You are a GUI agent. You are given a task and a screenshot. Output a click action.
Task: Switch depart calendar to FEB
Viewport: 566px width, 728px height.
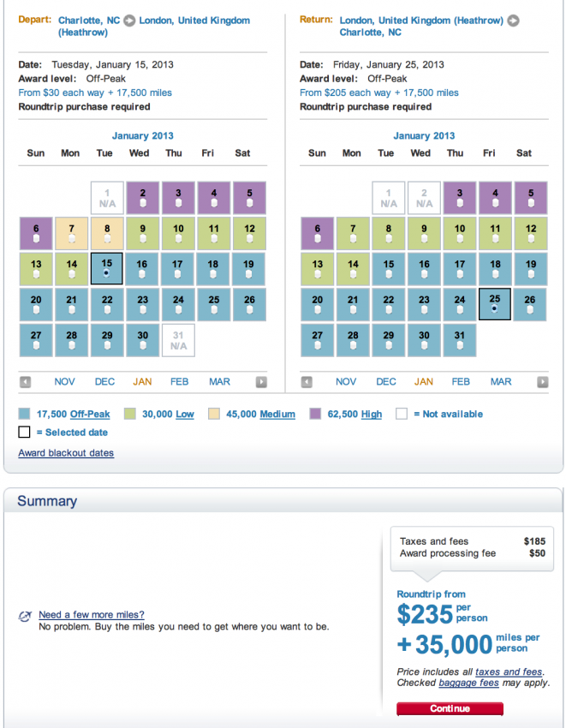tap(179, 382)
